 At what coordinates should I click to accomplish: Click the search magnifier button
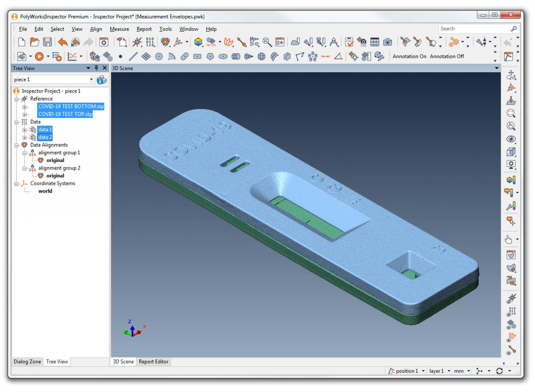coord(514,28)
